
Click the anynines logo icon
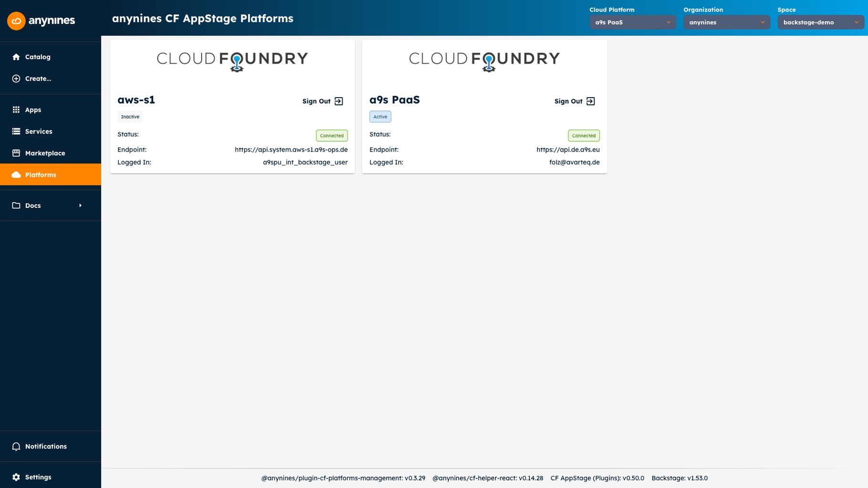pos(16,21)
